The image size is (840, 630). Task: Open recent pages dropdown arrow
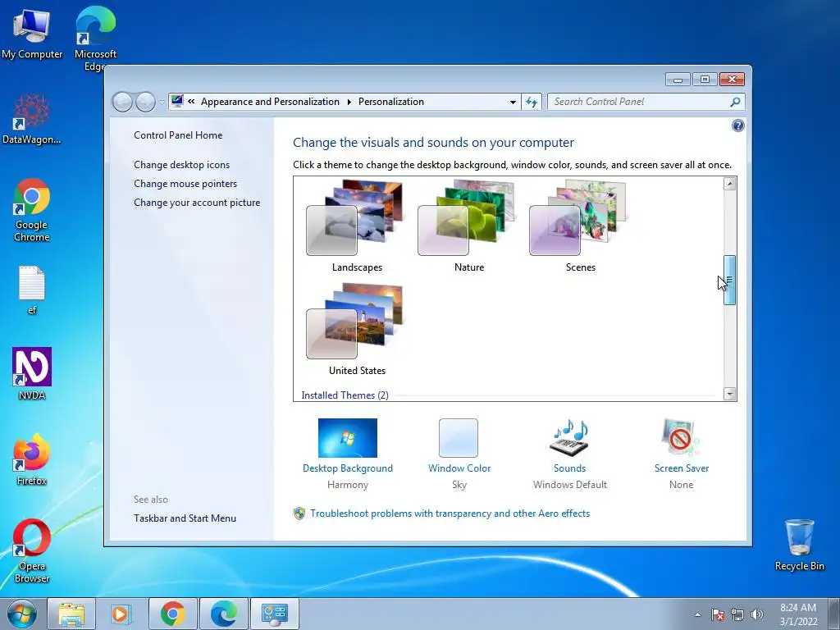[x=162, y=103]
